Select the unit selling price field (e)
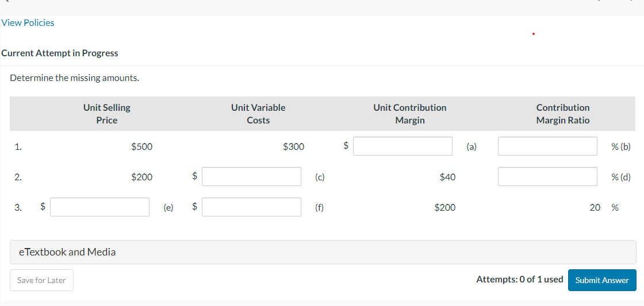 pyautogui.click(x=99, y=207)
